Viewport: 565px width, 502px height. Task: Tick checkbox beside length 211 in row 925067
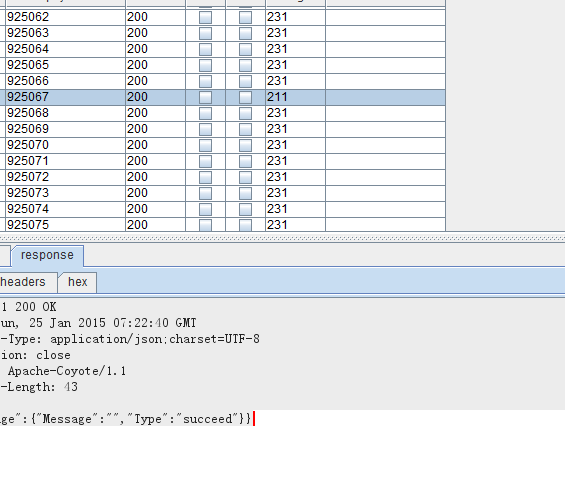coord(245,97)
